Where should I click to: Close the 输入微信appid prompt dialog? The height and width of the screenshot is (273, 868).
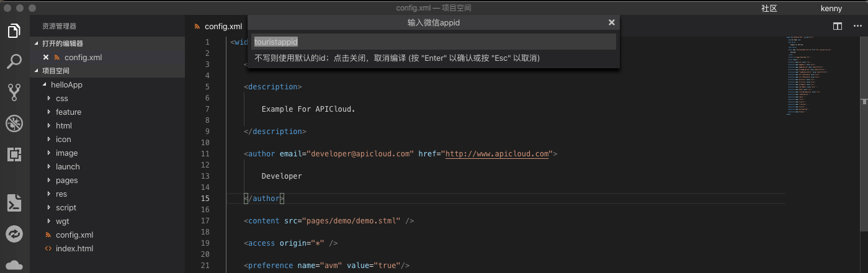click(612, 22)
